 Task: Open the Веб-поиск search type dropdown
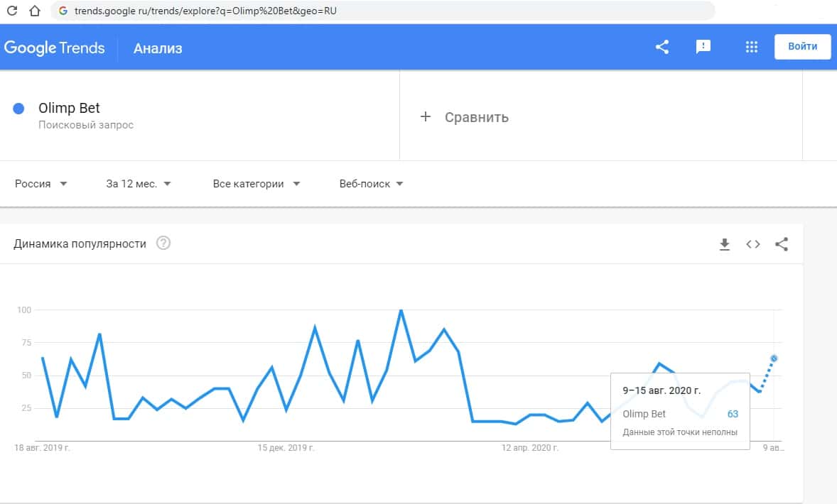click(371, 184)
